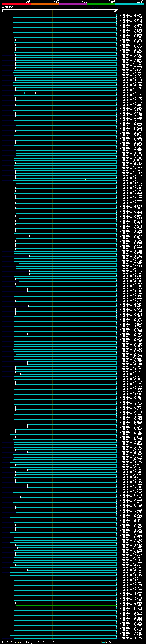Select the UniRef100_Q53I52 label

pyautogui.click(x=131, y=35)
